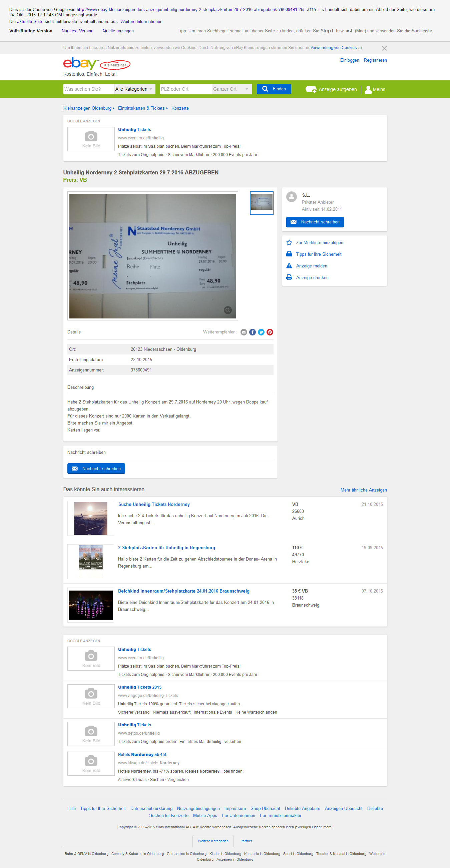Image resolution: width=450 pixels, height=868 pixels.
Task: Click Nachricht schreiben in the seller box
Action: [315, 222]
